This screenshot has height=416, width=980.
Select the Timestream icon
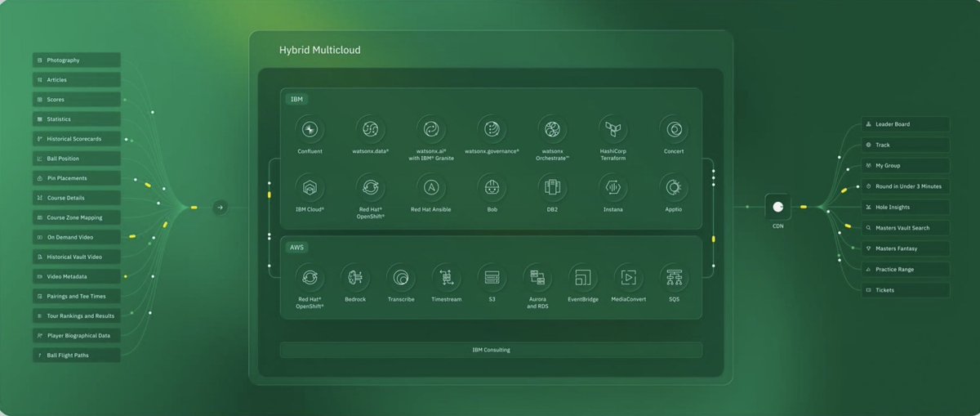447,278
